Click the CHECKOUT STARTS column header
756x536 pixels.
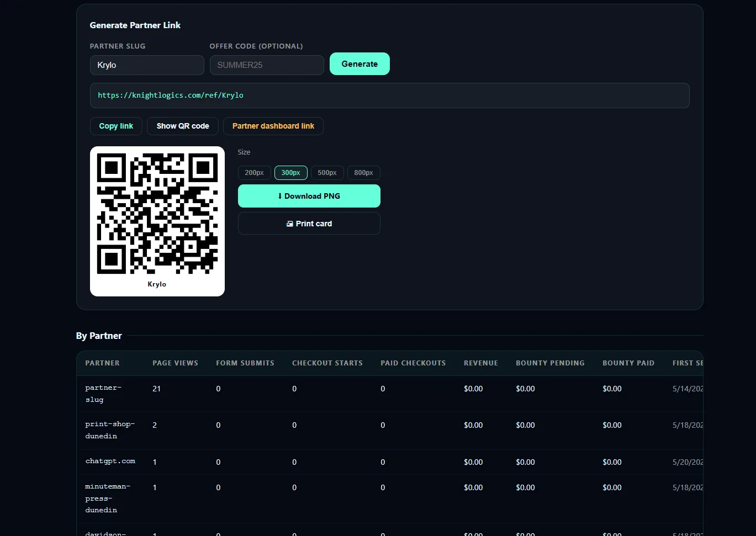(327, 363)
